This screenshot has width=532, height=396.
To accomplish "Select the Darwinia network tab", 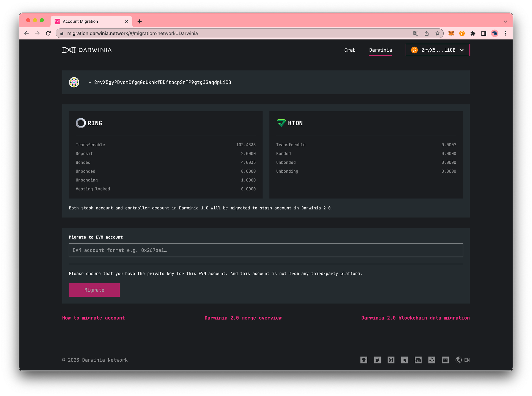I will tap(380, 50).
